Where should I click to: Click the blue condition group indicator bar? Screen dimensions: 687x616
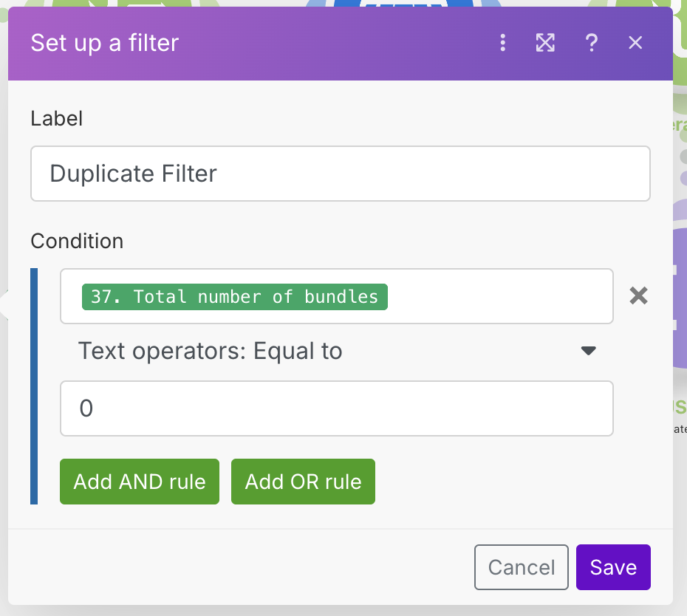33,384
